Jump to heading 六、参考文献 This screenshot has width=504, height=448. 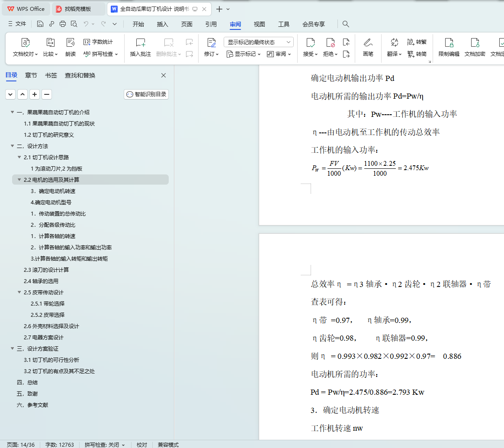[x=32, y=405]
